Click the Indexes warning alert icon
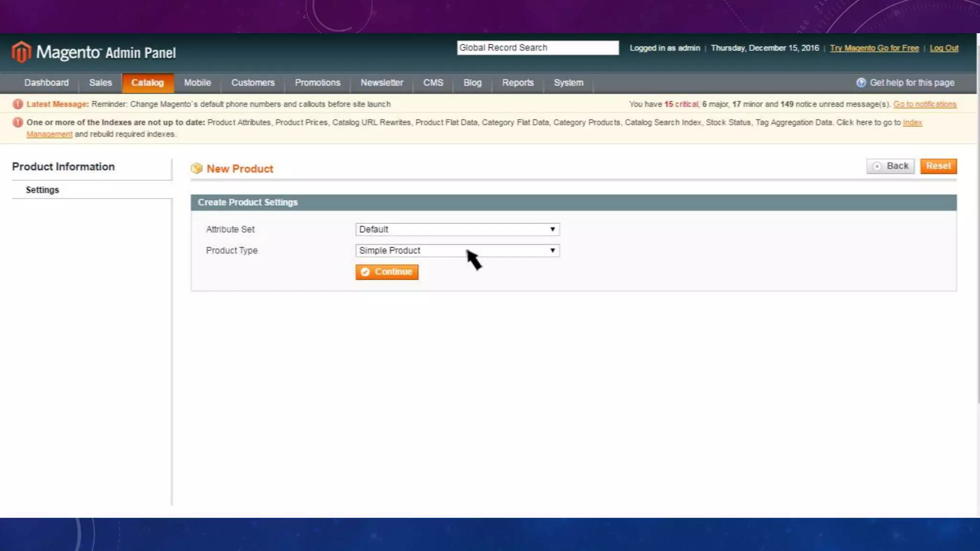980x551 pixels. 18,122
